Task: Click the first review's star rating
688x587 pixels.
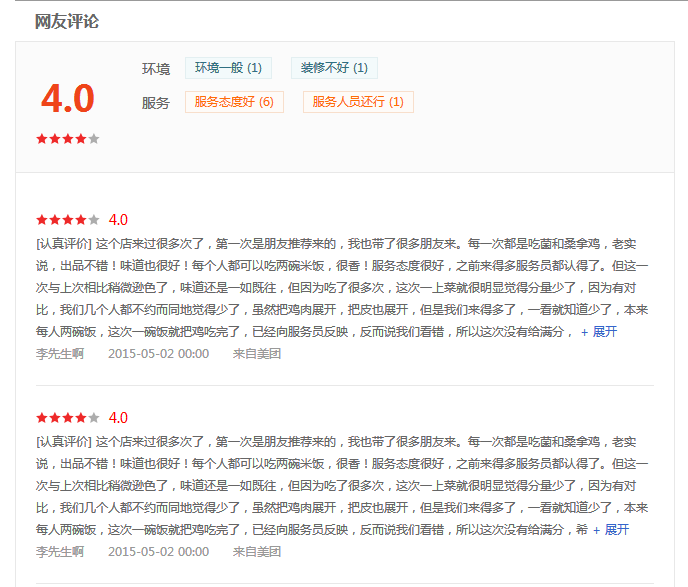Action: tap(68, 219)
